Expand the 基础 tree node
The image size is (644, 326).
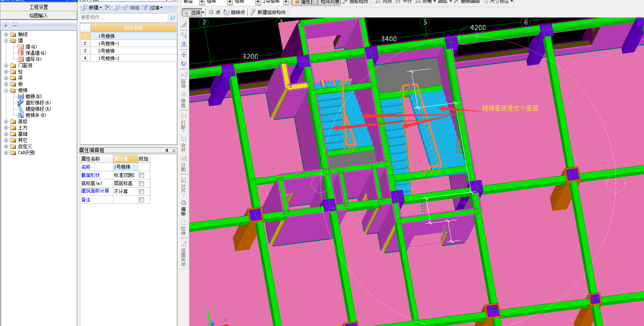coord(6,134)
